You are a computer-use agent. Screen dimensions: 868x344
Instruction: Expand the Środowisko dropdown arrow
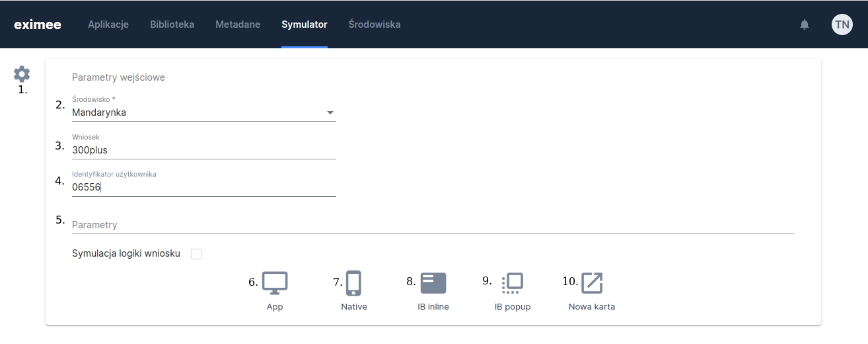coord(330,113)
